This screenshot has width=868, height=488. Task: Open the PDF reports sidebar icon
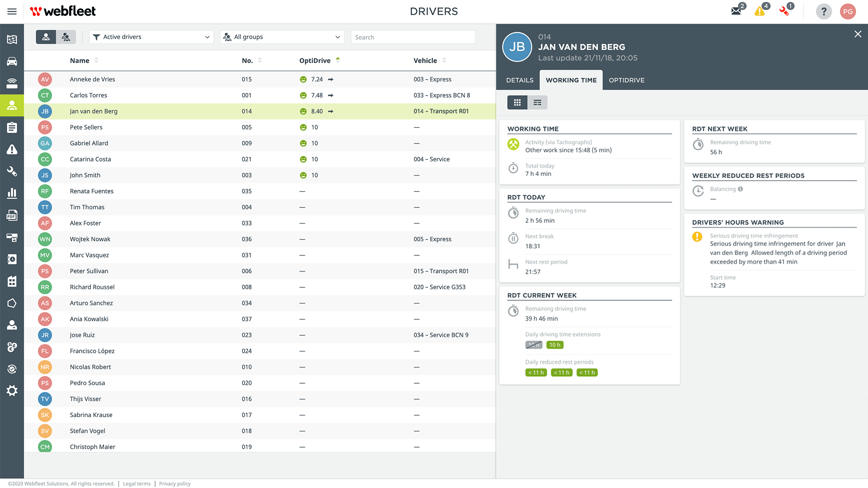12,216
